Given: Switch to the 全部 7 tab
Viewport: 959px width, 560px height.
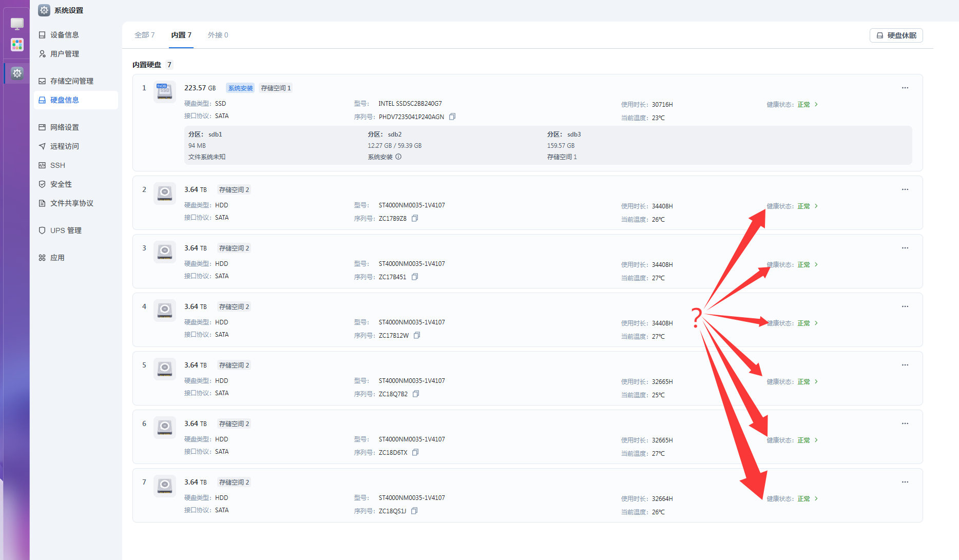Looking at the screenshot, I should tap(144, 35).
